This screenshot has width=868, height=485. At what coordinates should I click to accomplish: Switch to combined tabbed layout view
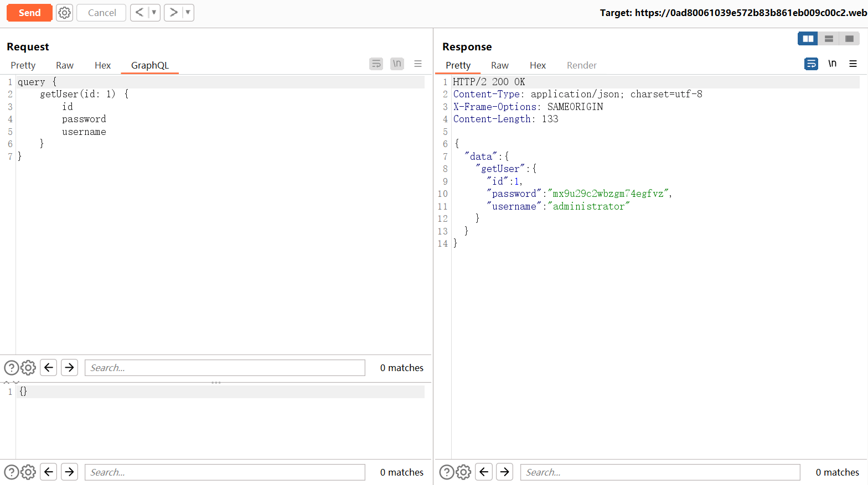click(x=849, y=39)
